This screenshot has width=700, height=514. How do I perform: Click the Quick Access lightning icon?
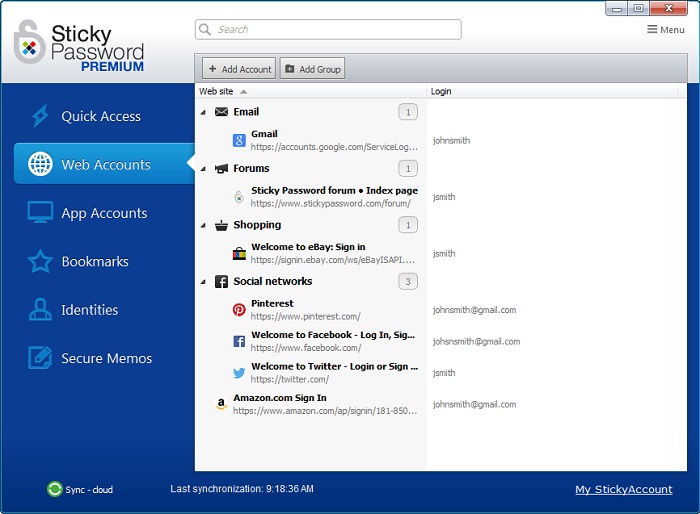tap(40, 116)
